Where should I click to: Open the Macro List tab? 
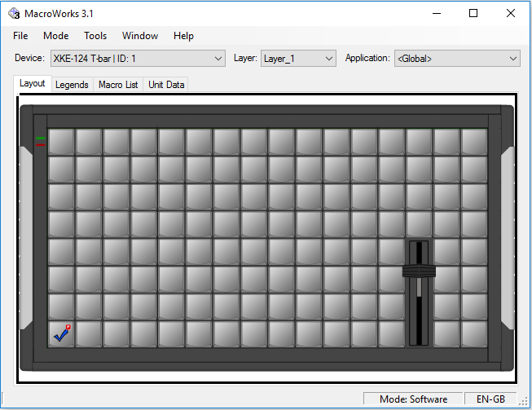pos(118,85)
